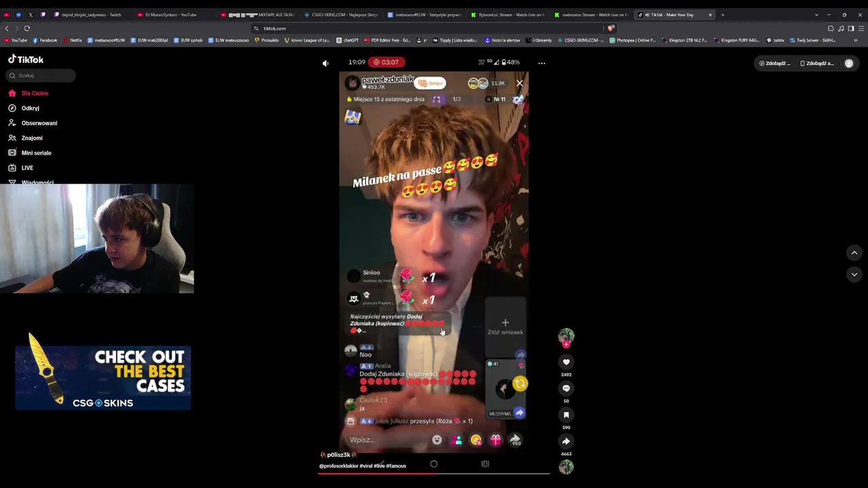Viewport: 868px width, 488px height.
Task: Go to Obserwowani in TikTok sidebar
Action: 33,123
